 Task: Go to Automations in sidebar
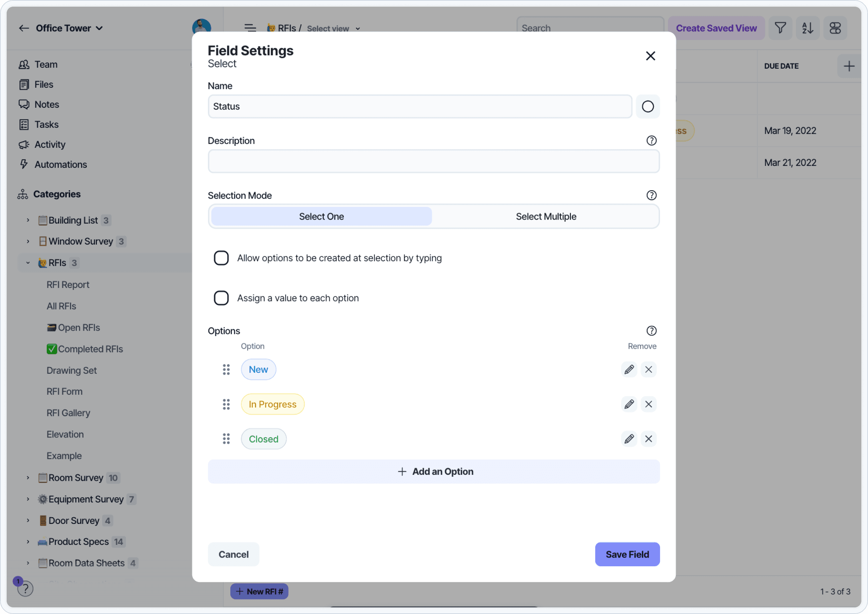pos(60,165)
